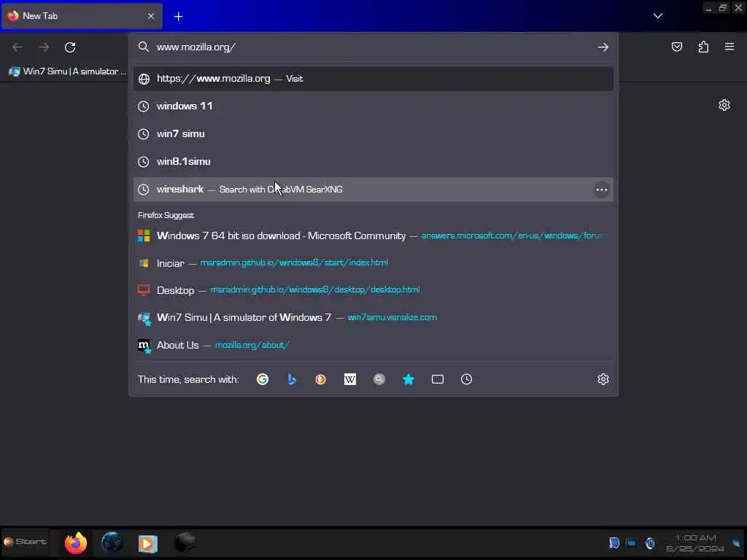Viewport: 747px width, 560px height.
Task: Choose the win7 simu history search
Action: click(x=373, y=134)
